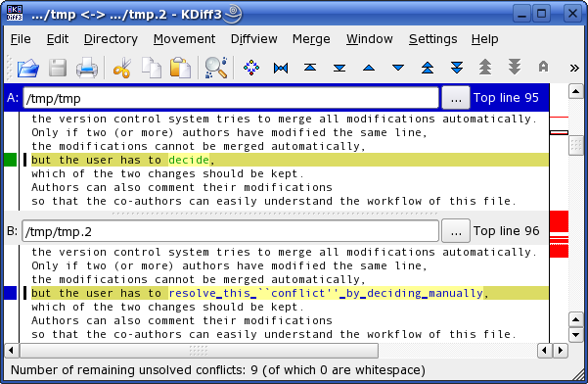Click the vertical scrollbar up arrow at top
The height and width of the screenshot is (384, 588).
pyautogui.click(x=576, y=91)
